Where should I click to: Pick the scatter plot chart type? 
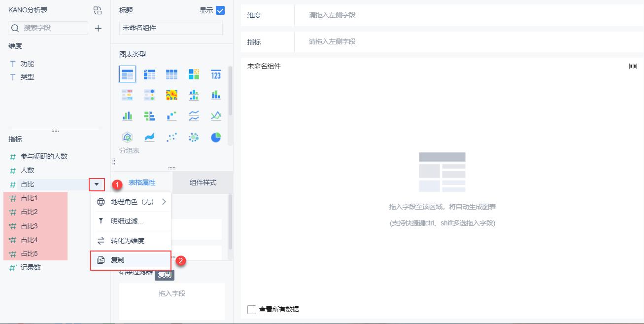point(171,137)
